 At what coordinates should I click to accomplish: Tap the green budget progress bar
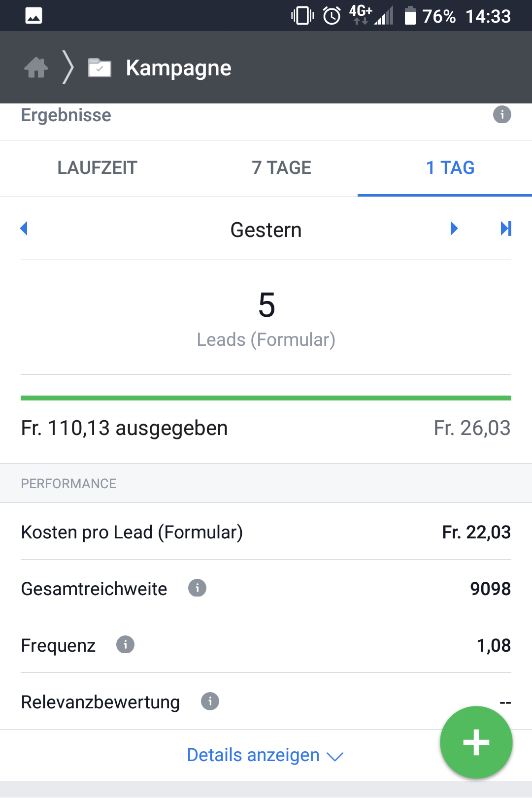266,398
